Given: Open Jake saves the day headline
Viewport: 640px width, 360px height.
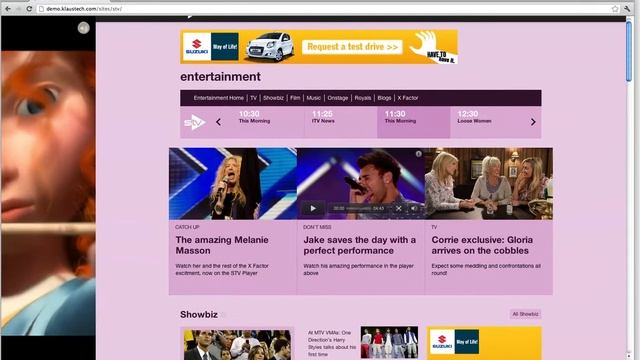Looking at the screenshot, I should pyautogui.click(x=360, y=245).
